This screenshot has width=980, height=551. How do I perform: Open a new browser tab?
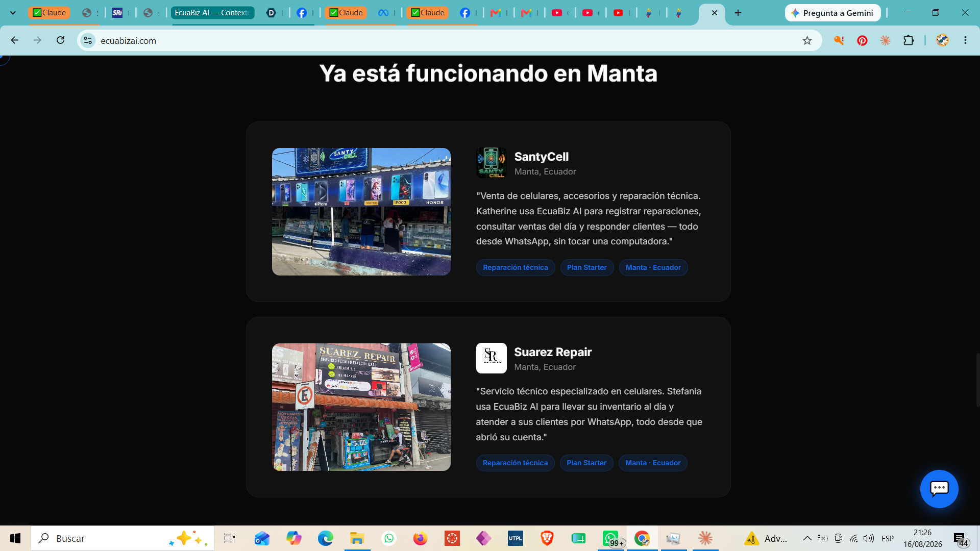(738, 13)
